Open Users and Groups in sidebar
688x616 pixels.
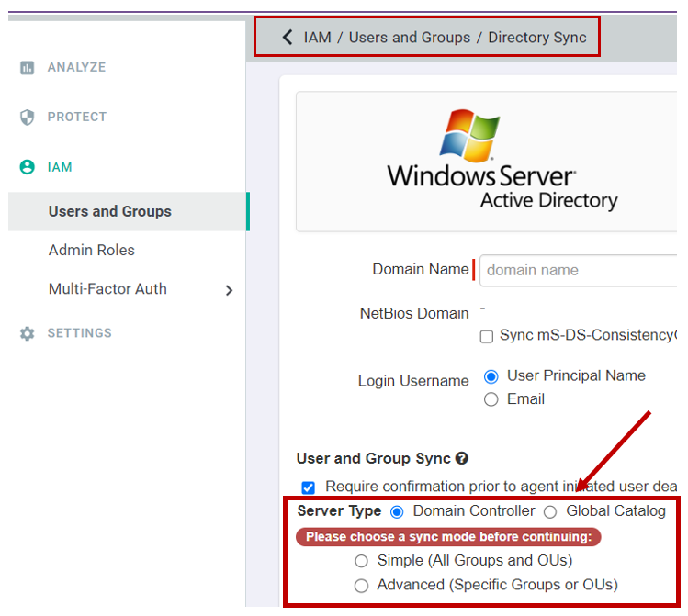pyautogui.click(x=110, y=211)
